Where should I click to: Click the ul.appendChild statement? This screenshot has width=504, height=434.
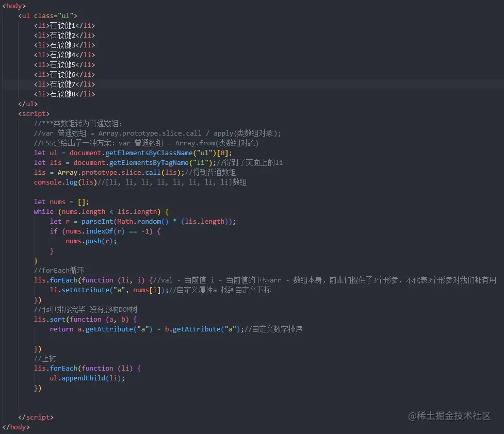click(x=89, y=378)
